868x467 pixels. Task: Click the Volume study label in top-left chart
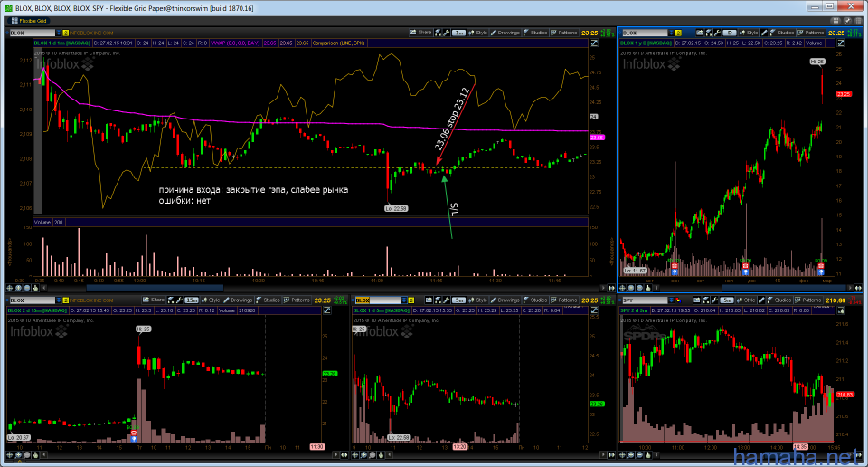(x=42, y=222)
